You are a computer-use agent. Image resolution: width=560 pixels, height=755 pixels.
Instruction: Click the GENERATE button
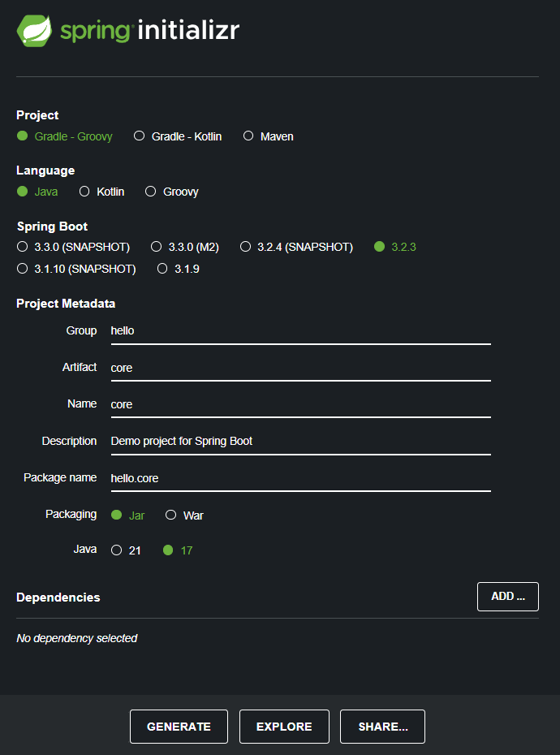coord(179,727)
